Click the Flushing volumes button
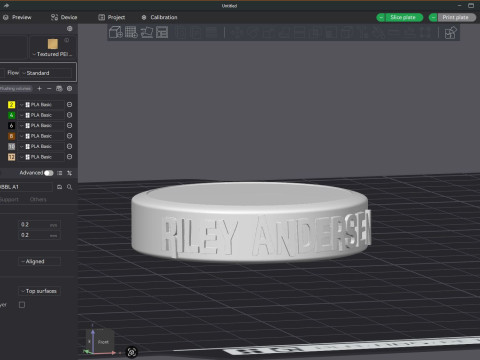480x360 pixels. 15,88
